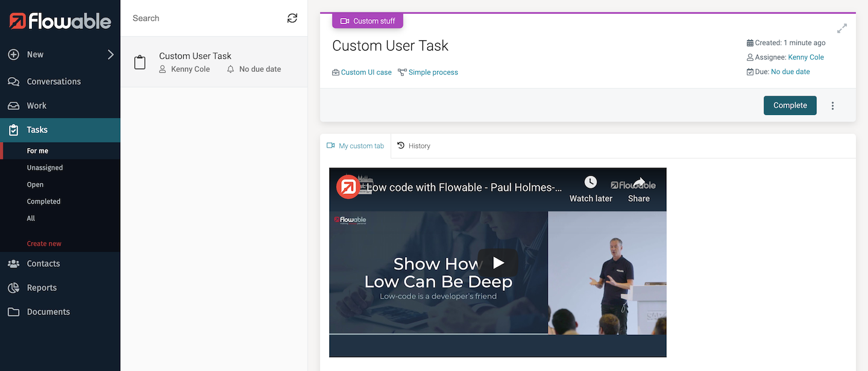The width and height of the screenshot is (868, 371).
Task: Click the Flowable logo
Action: click(60, 22)
